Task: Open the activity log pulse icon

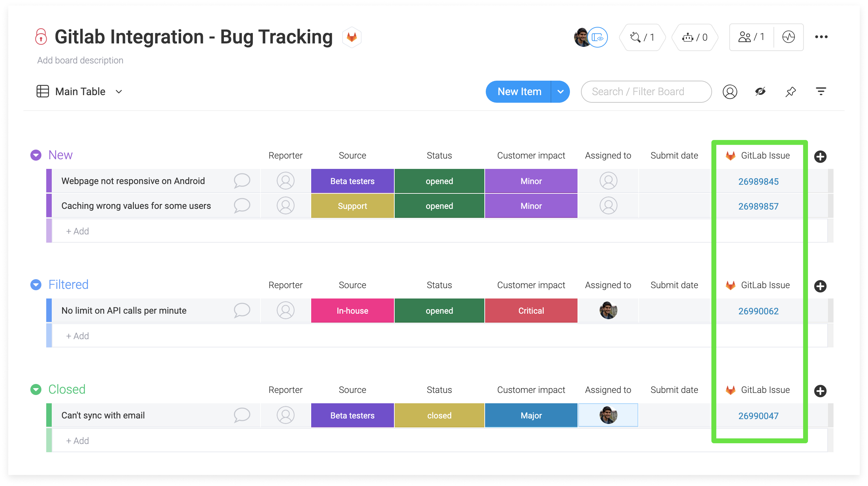Action: [789, 37]
